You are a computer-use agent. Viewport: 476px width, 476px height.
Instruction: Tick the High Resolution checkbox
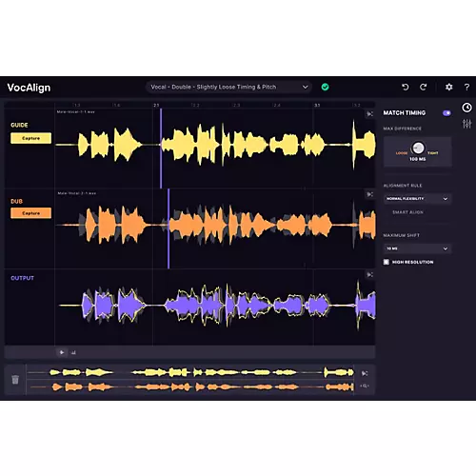387,262
